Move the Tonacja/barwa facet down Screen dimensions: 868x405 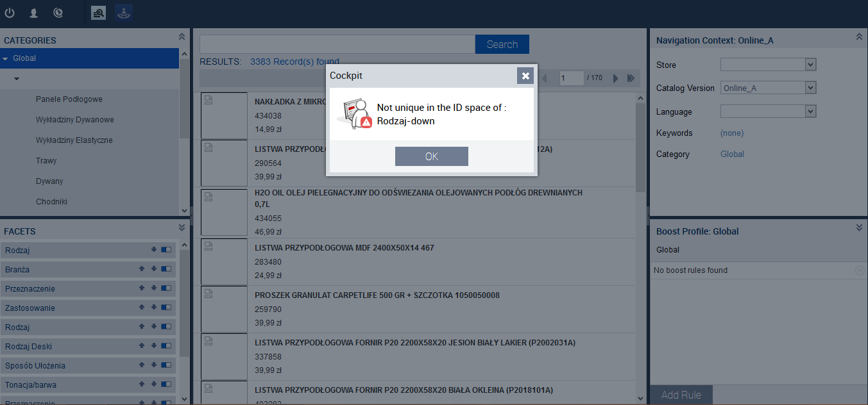coord(154,384)
